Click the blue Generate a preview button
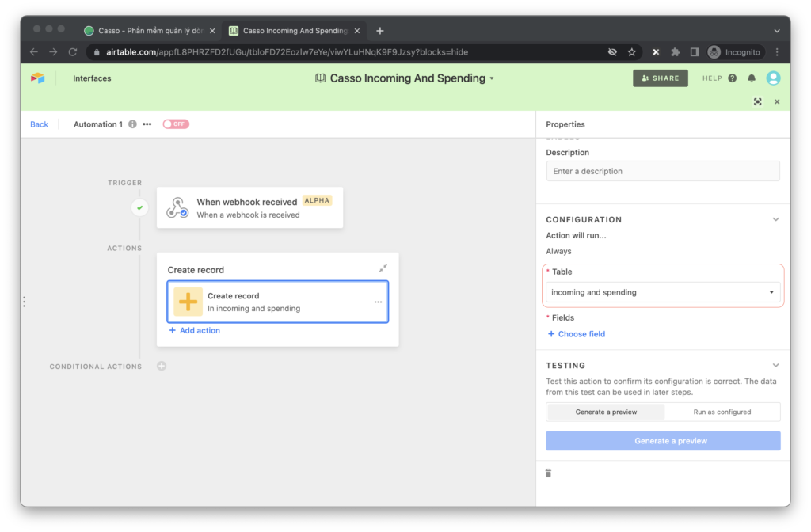The width and height of the screenshot is (811, 532). pyautogui.click(x=663, y=441)
